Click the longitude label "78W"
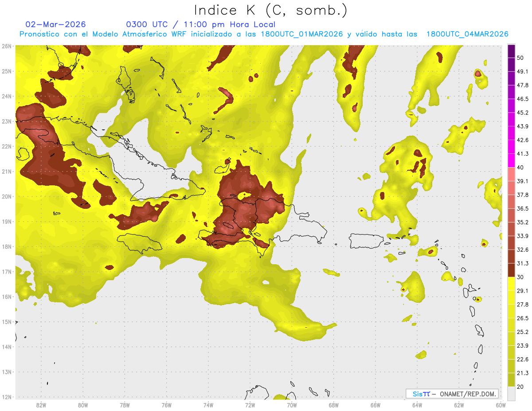Image resolution: width=532 pixels, height=411 pixels. 125,405
